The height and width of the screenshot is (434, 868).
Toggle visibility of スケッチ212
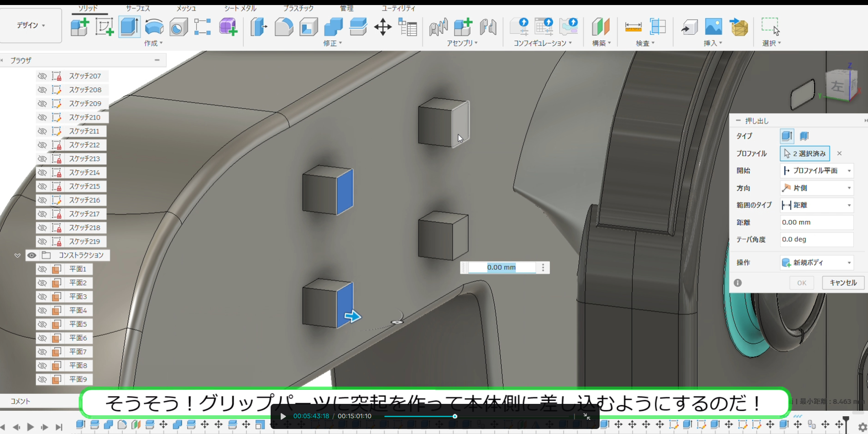click(x=42, y=145)
